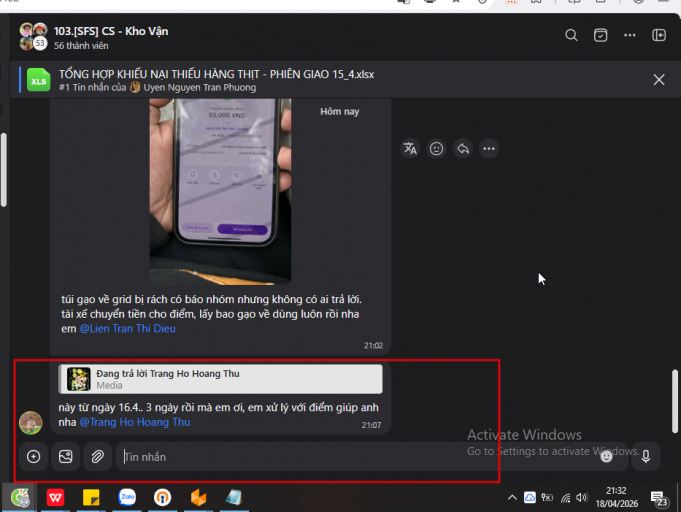Open the group calendar and reminders icon

tap(600, 35)
